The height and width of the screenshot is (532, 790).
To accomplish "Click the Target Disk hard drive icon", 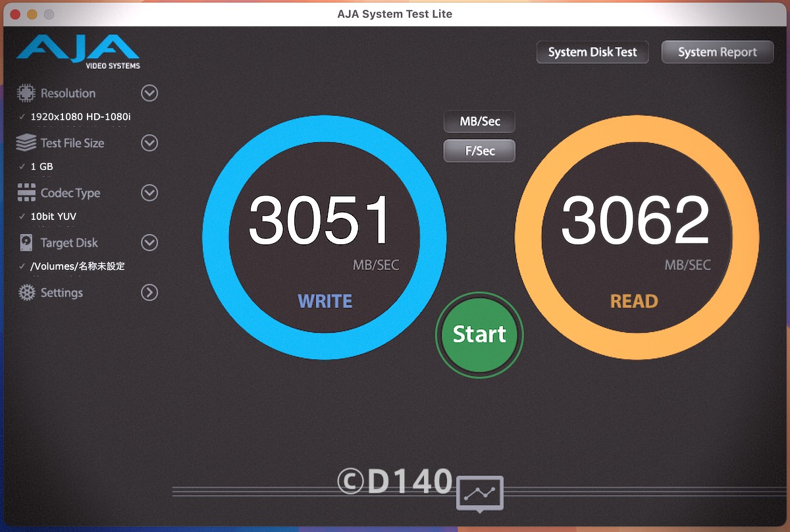I will pos(26,243).
